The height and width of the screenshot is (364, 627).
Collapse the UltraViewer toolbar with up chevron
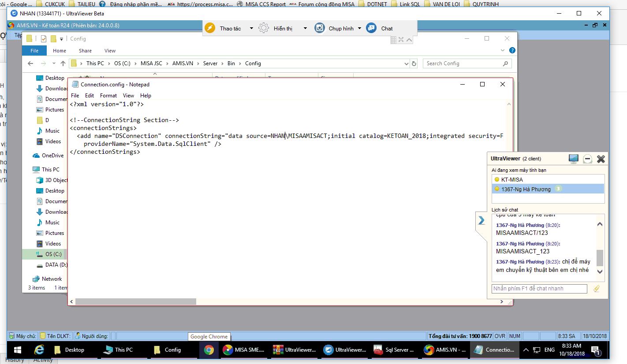click(x=409, y=40)
